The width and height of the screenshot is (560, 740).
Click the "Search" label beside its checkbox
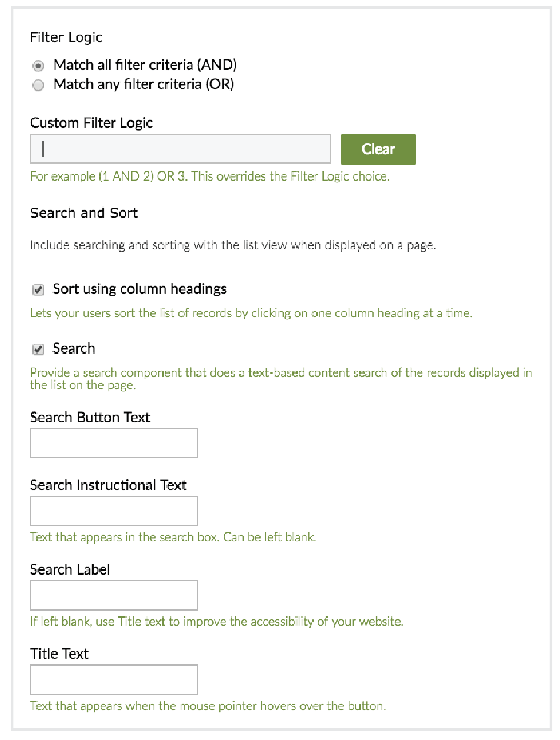tap(74, 349)
